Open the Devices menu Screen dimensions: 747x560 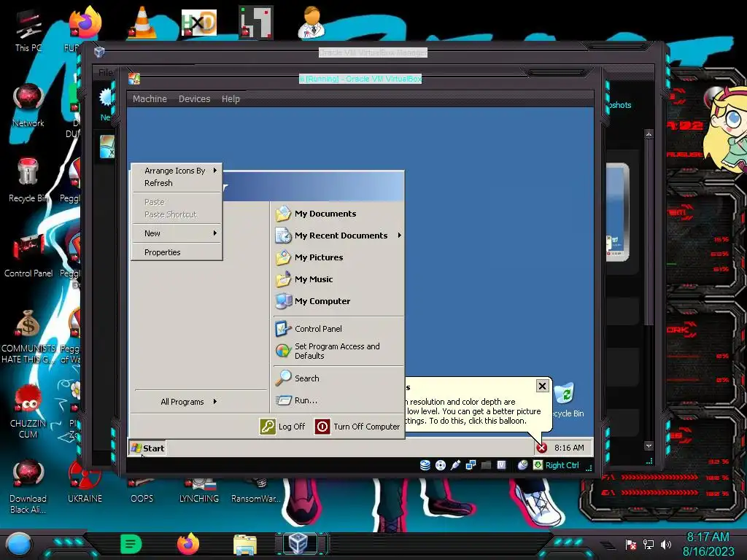pyautogui.click(x=194, y=99)
